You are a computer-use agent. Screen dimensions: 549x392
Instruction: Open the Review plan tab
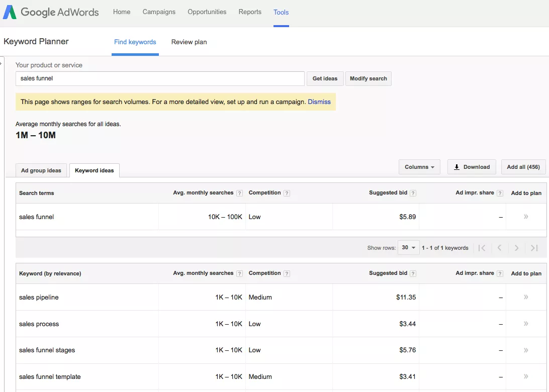[189, 42]
